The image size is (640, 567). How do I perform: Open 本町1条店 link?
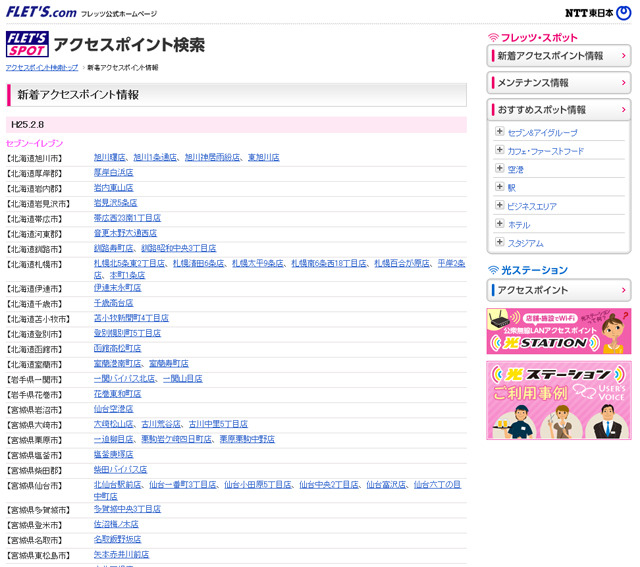tap(127, 275)
